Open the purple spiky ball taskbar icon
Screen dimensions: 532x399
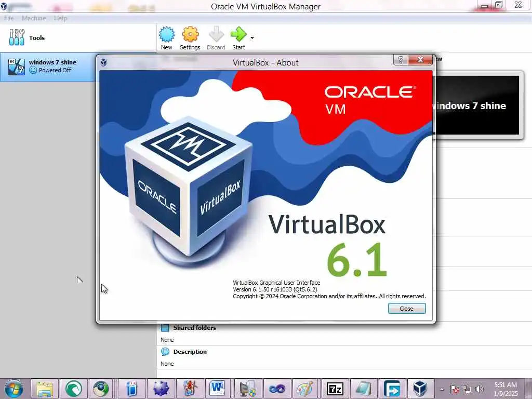pos(161,389)
